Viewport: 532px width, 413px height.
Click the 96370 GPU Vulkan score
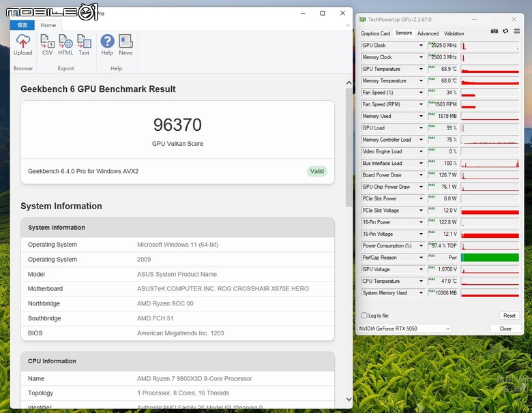click(x=177, y=125)
